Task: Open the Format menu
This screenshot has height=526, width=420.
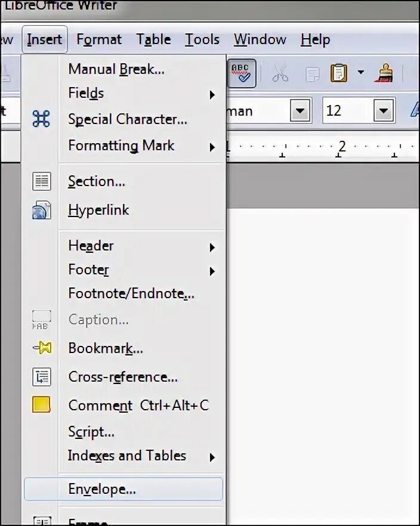Action: click(x=99, y=40)
